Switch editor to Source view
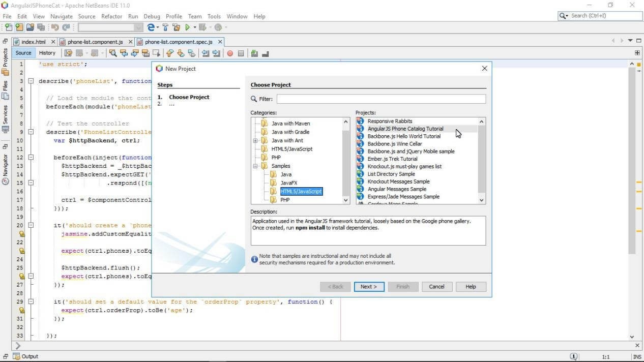The width and height of the screenshot is (644, 362). (x=23, y=53)
